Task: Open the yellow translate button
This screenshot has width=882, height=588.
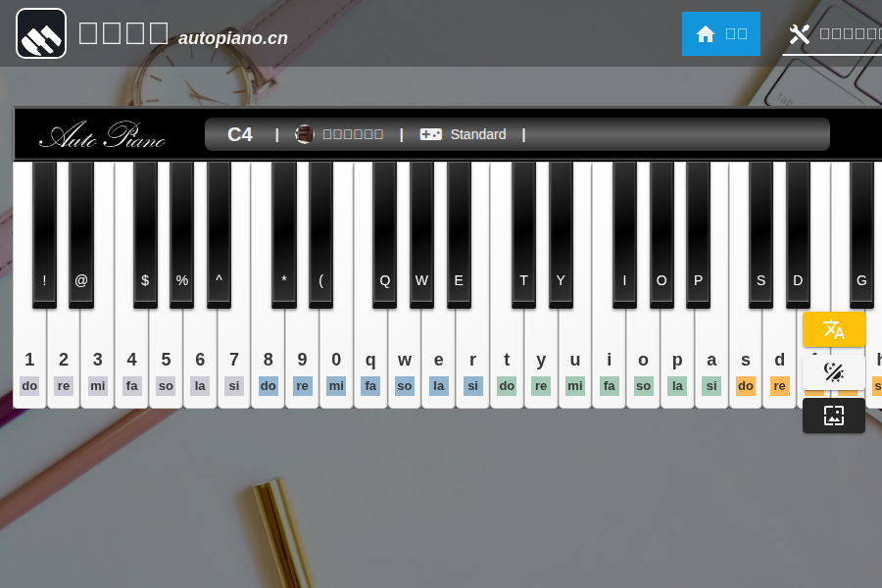Action: pyautogui.click(x=834, y=329)
